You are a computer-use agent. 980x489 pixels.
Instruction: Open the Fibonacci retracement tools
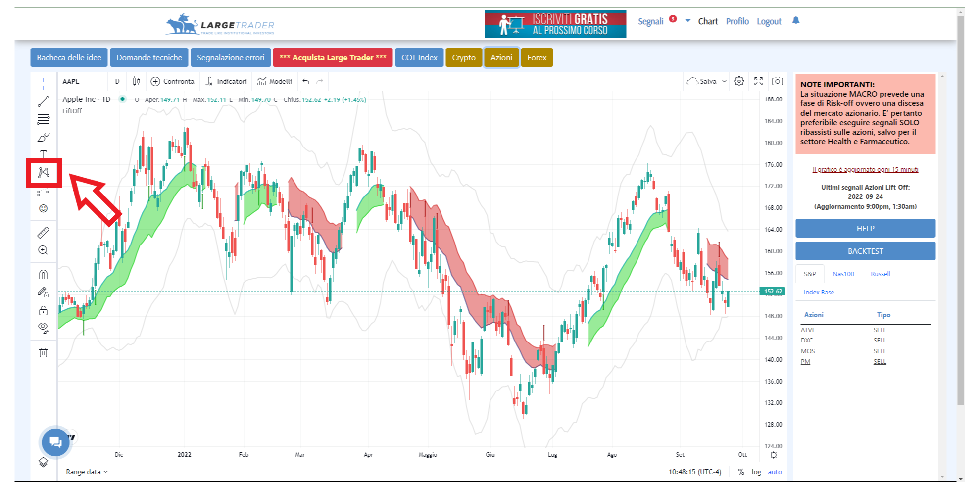tap(44, 119)
